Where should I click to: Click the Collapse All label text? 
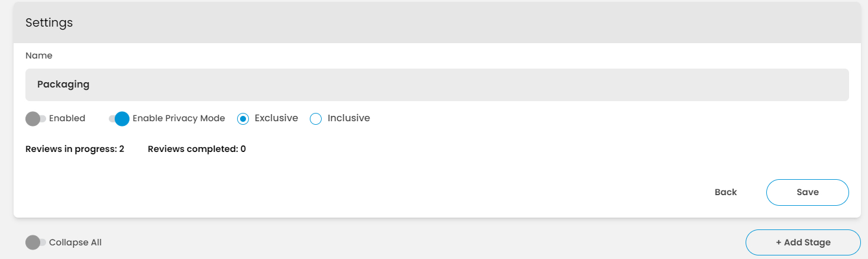pyautogui.click(x=75, y=242)
